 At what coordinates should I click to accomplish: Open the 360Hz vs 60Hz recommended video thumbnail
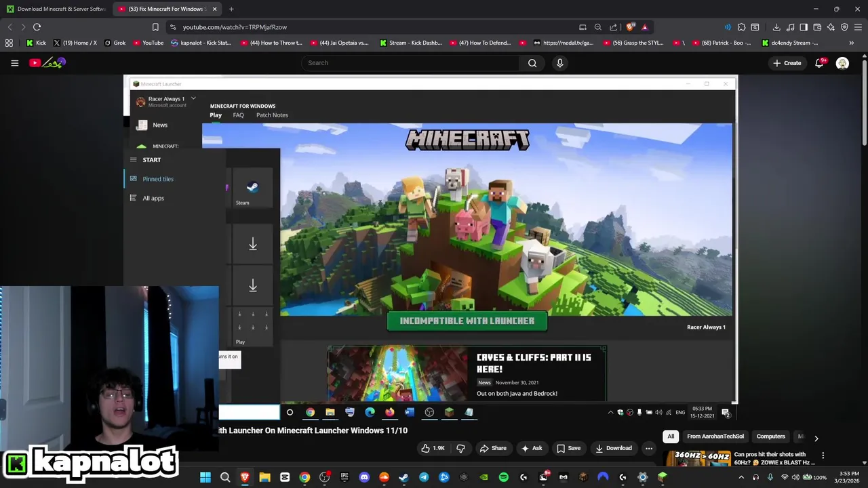click(x=696, y=459)
